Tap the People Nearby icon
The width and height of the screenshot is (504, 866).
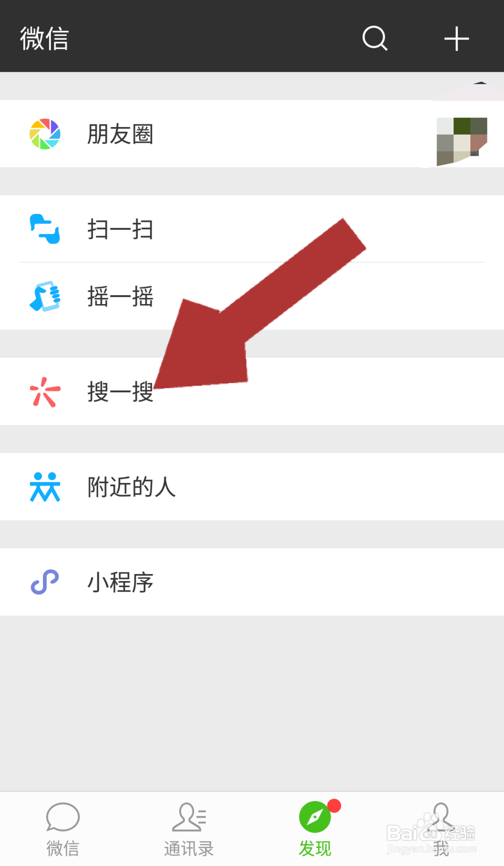point(45,487)
